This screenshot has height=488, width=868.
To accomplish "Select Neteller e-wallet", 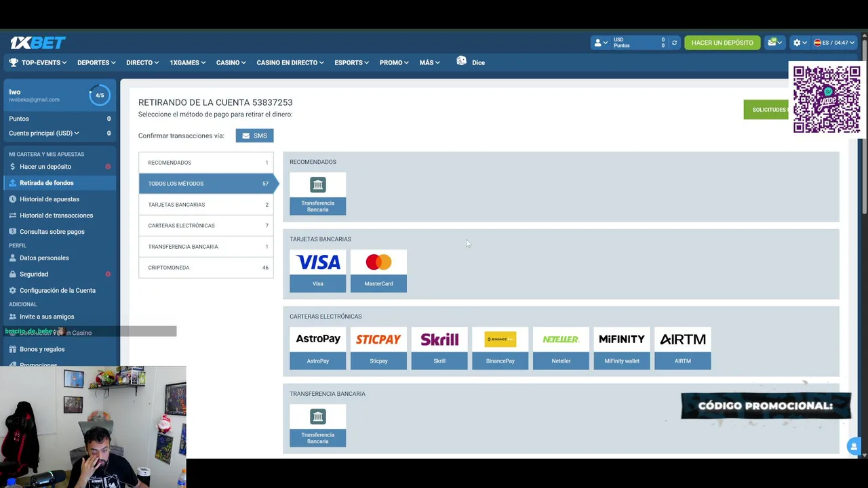I will click(561, 348).
